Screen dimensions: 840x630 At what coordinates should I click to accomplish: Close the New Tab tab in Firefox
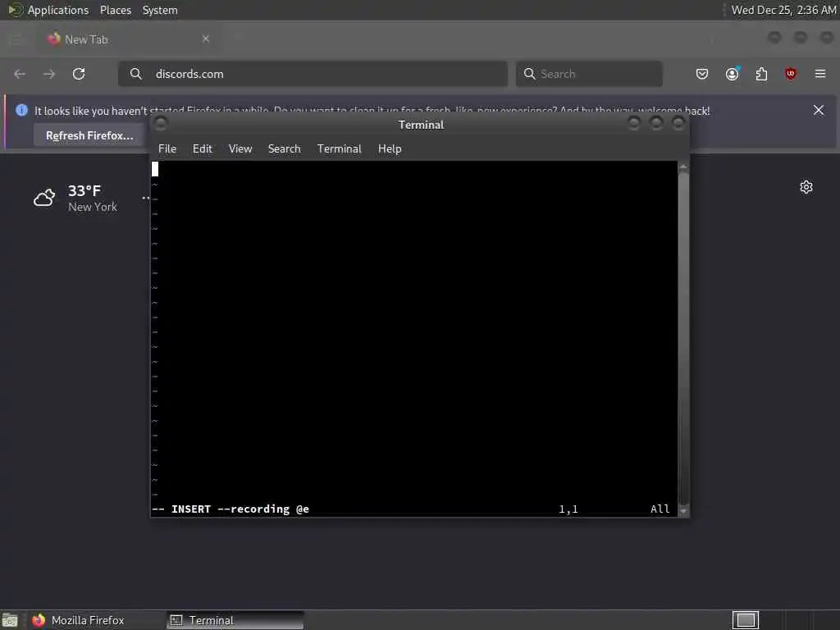tap(206, 39)
